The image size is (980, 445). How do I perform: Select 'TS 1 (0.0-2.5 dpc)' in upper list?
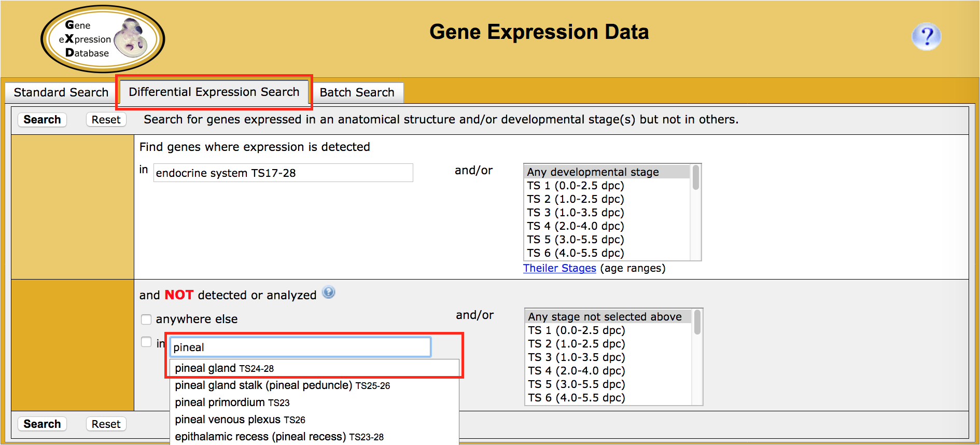point(607,185)
